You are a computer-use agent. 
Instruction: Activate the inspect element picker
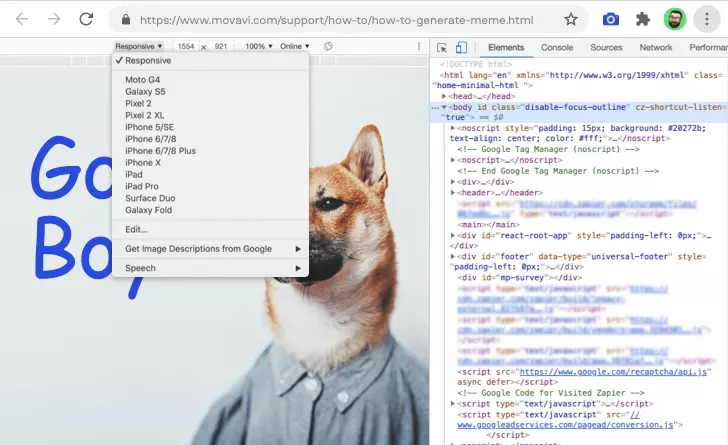pos(442,47)
